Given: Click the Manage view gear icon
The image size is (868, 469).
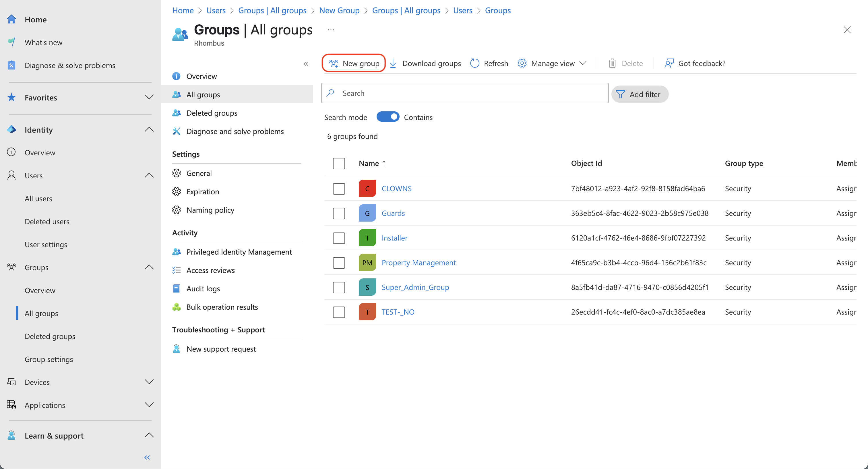Looking at the screenshot, I should [522, 63].
